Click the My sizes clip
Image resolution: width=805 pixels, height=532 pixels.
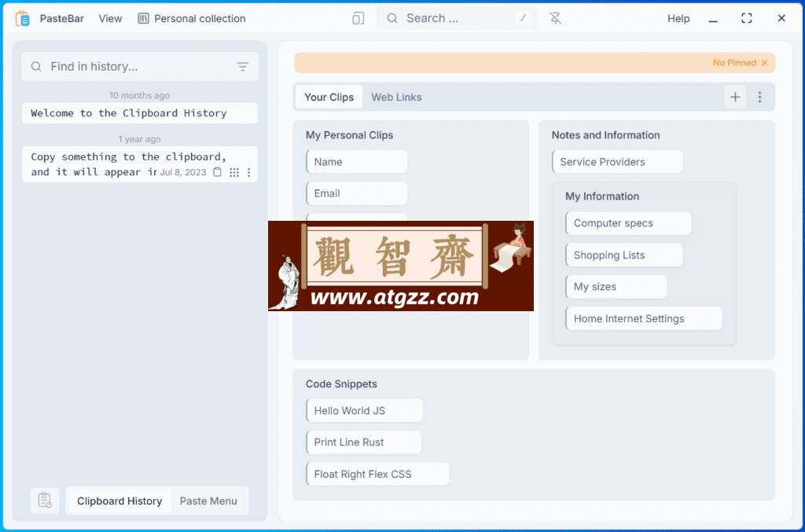(x=616, y=287)
